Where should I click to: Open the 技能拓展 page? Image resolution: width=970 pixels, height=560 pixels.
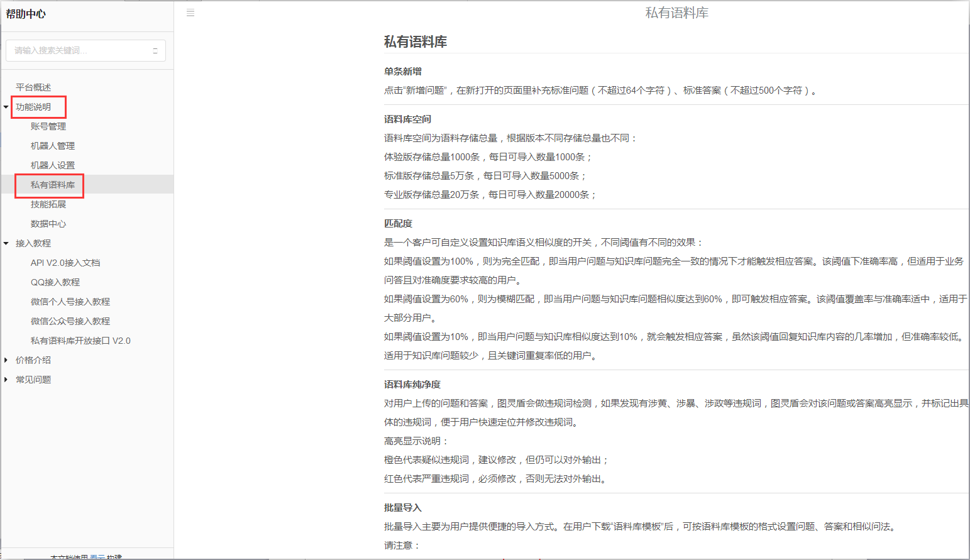(x=48, y=204)
